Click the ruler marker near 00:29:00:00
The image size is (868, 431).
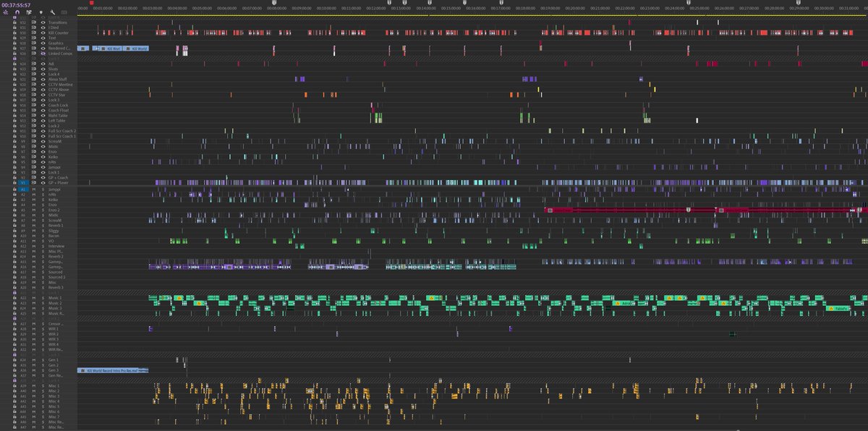coord(798,3)
